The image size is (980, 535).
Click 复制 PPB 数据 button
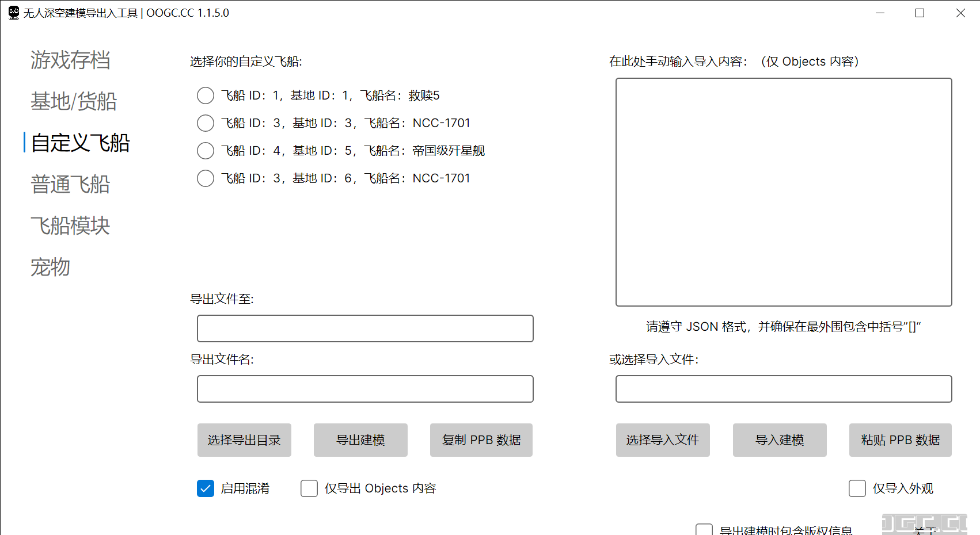tap(481, 440)
